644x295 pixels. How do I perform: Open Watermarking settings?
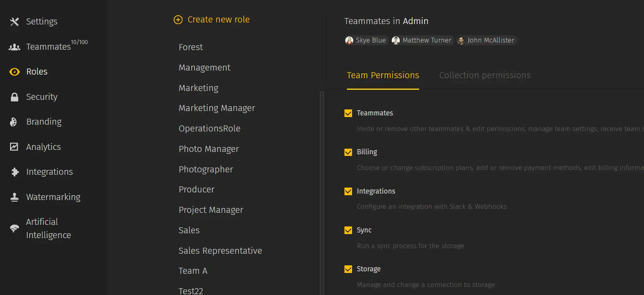53,197
